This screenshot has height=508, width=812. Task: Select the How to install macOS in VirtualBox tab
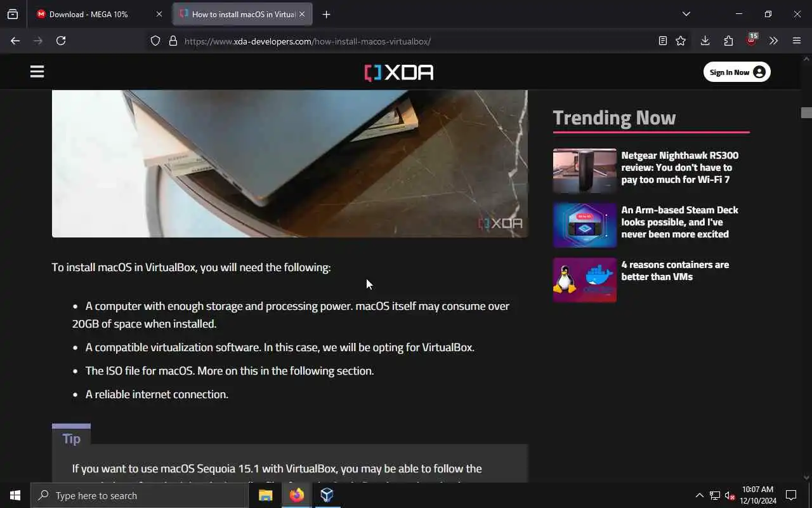(x=243, y=14)
